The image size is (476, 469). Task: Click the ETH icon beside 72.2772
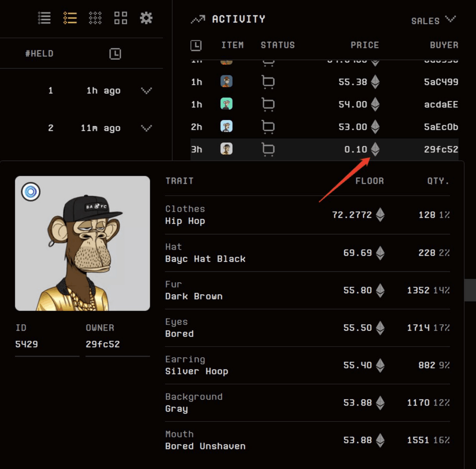(x=380, y=215)
